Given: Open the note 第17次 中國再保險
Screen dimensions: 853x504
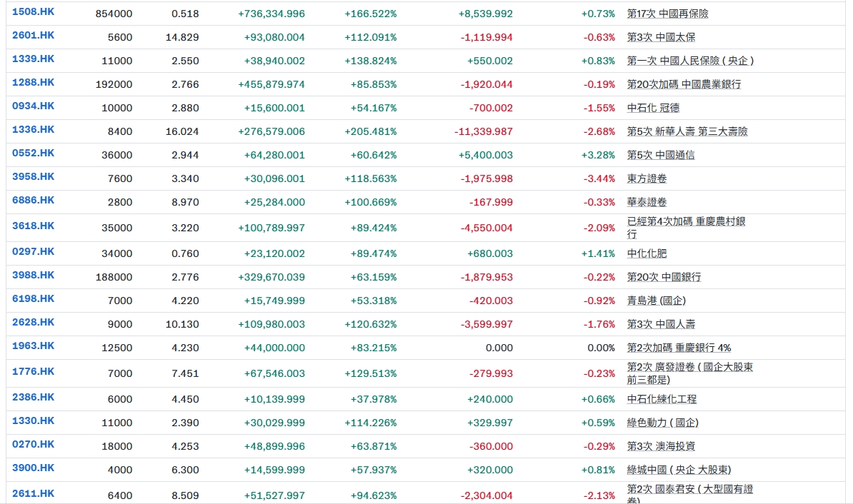Looking at the screenshot, I should [x=667, y=14].
